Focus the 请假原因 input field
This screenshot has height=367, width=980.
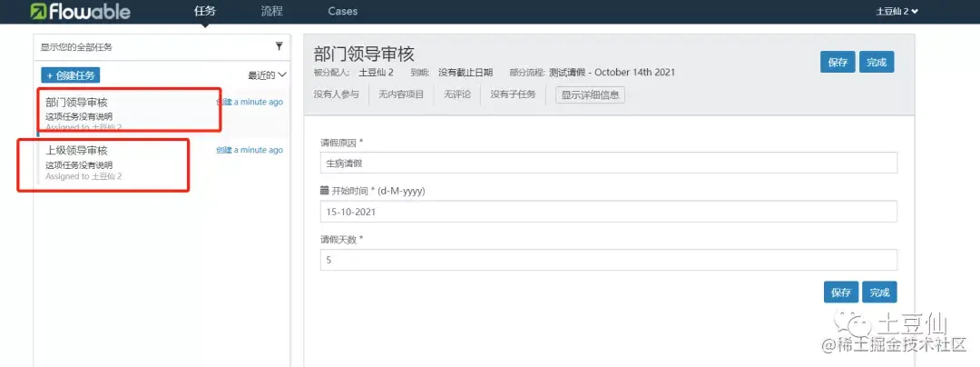tap(609, 163)
